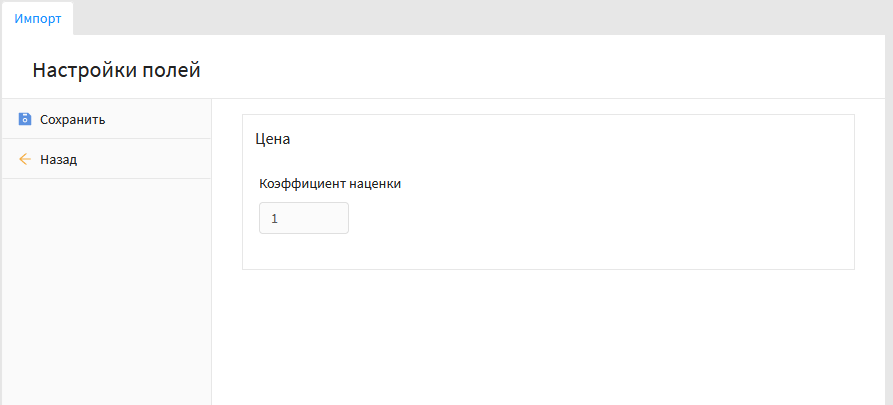The image size is (893, 405).
Task: Click the orange back arrow icon
Action: [x=25, y=159]
